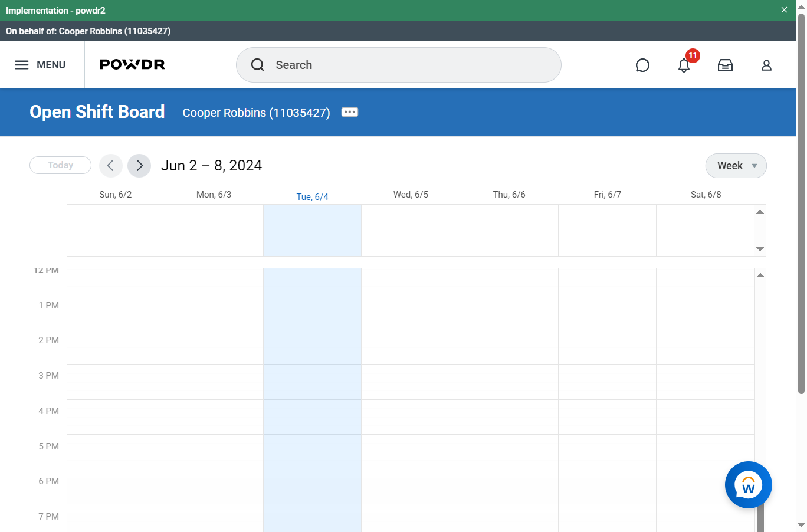This screenshot has height=532, width=807.
Task: Click the Sat, 6/8 column header
Action: click(x=706, y=195)
